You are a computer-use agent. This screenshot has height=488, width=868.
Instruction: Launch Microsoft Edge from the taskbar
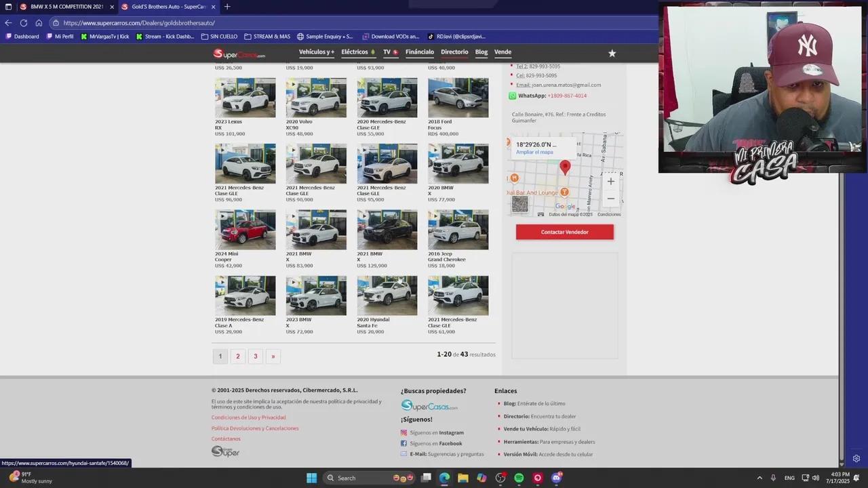click(x=444, y=478)
